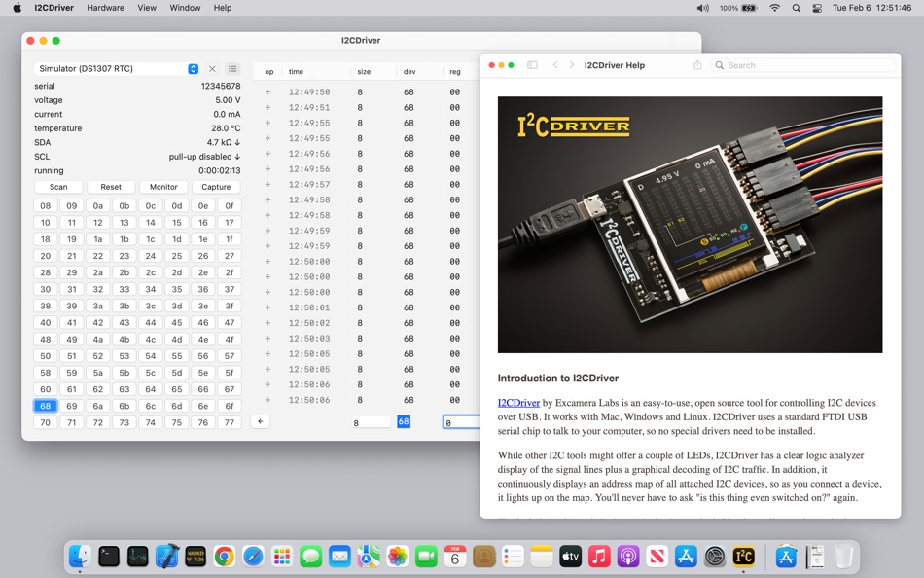Open Trash from the dock
Viewport: 924px width, 578px height.
844,557
